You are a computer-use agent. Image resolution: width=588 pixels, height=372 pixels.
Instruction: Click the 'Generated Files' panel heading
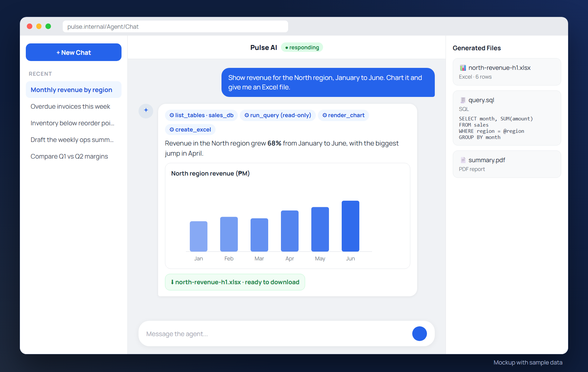(x=477, y=48)
